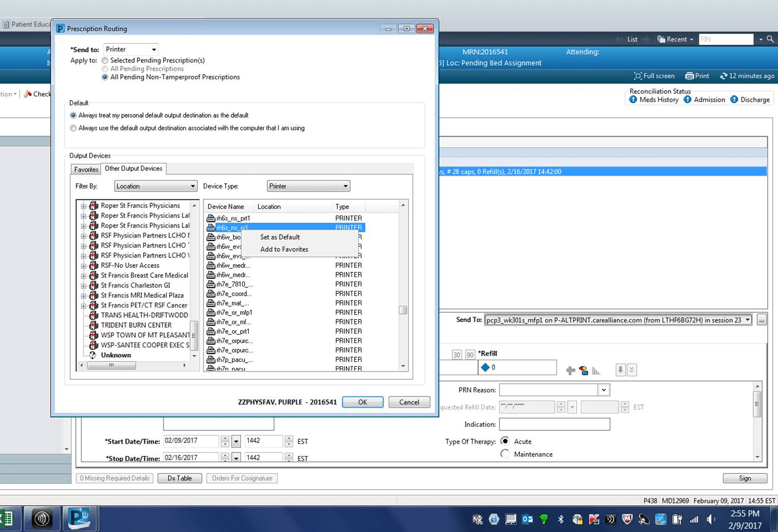Click the 30 quick-quantity button
This screenshot has height=532, width=778.
coord(456,354)
